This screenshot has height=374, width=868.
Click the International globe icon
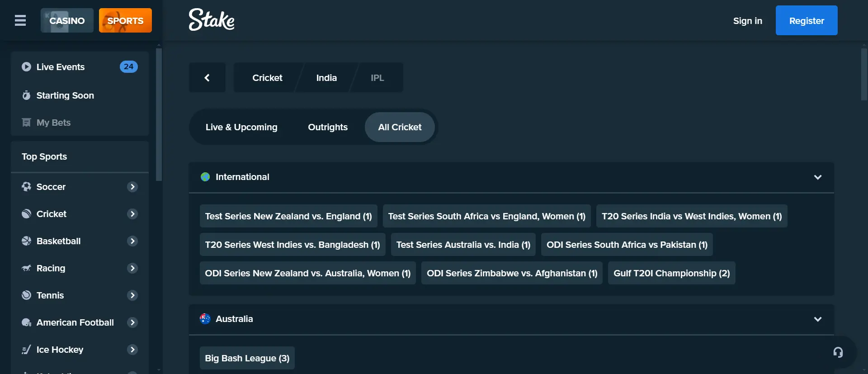[x=205, y=177]
